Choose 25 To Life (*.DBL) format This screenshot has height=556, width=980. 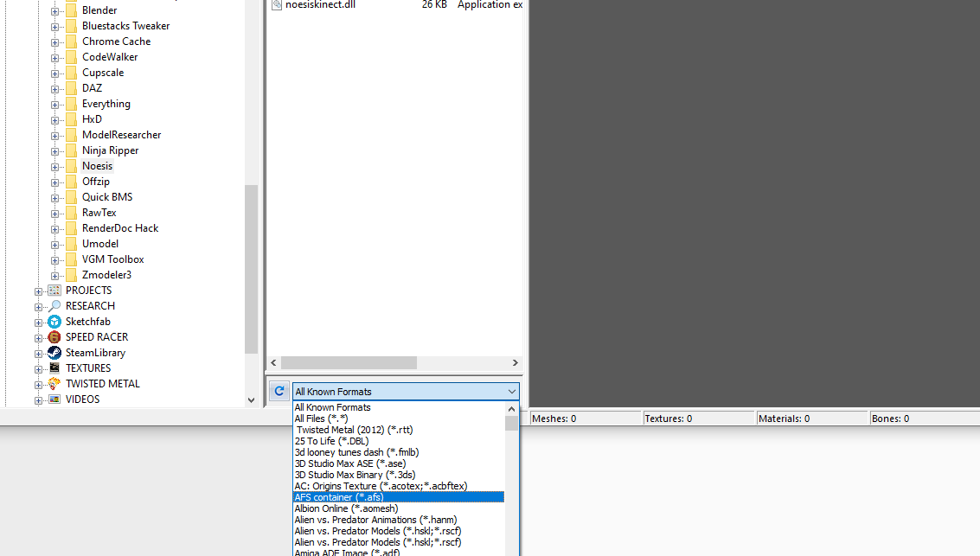(399, 441)
